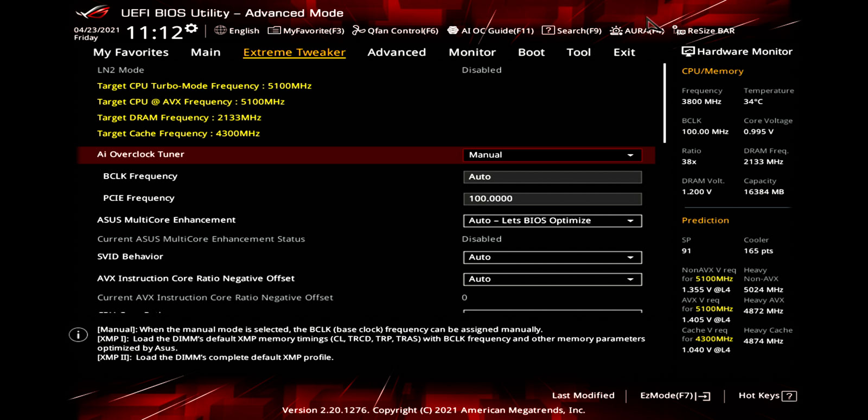Image resolution: width=868 pixels, height=420 pixels.
Task: Click the clock settings gear icon
Action: coord(191,28)
